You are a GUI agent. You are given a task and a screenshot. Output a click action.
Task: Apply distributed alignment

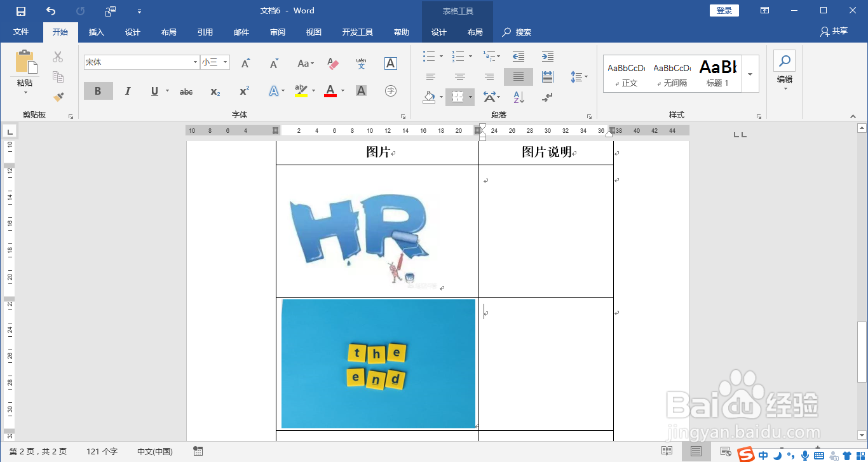[548, 77]
